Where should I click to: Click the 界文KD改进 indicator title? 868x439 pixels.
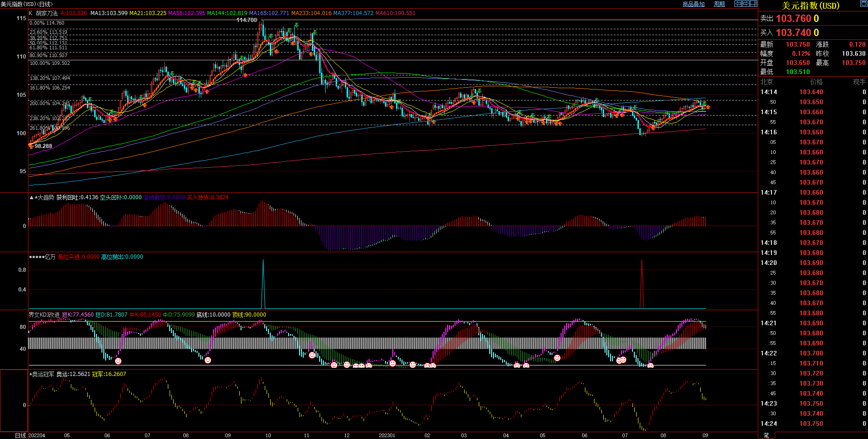(x=44, y=315)
